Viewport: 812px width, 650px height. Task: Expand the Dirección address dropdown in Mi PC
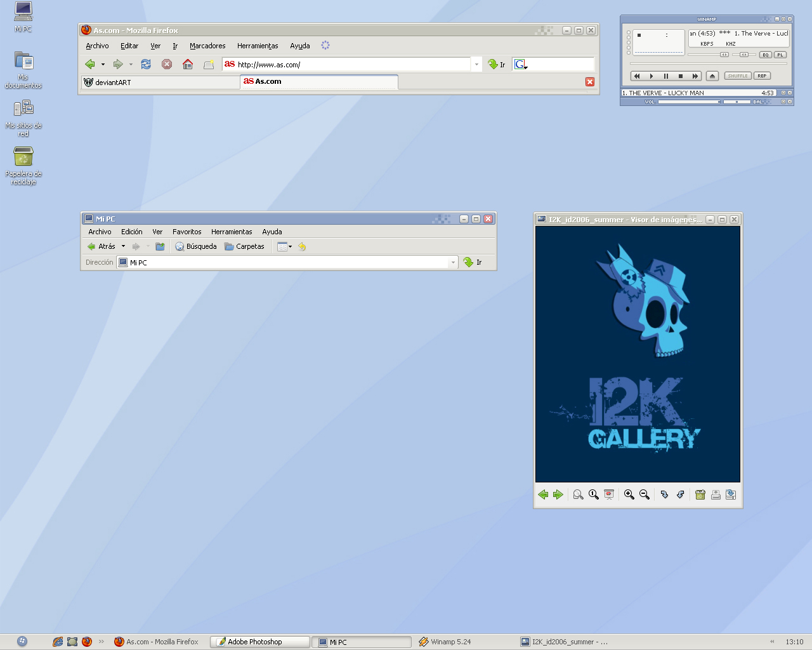tap(453, 262)
